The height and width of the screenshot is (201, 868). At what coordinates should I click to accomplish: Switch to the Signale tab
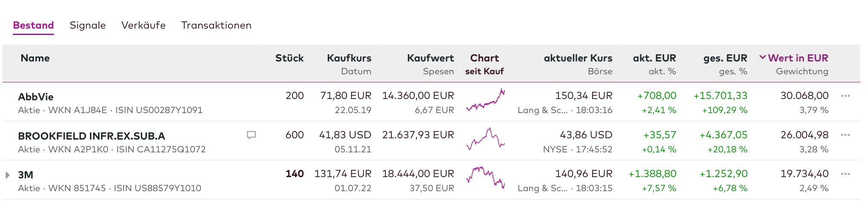click(x=87, y=25)
